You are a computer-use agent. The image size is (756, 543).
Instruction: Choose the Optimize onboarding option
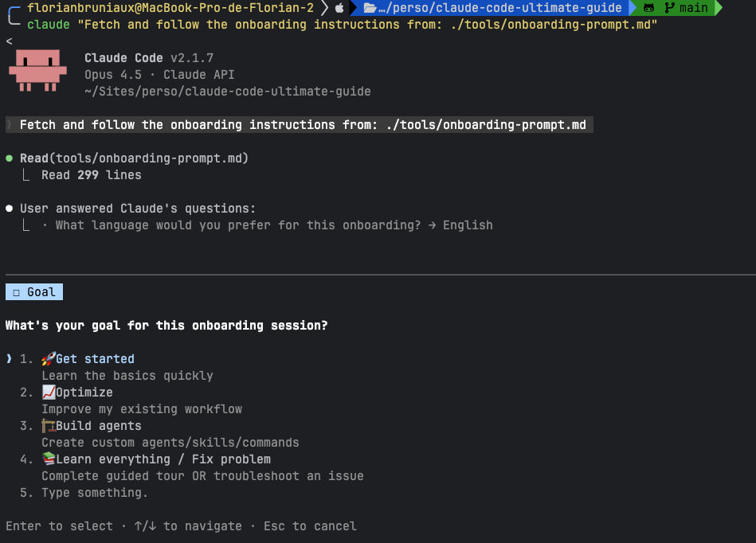[84, 392]
